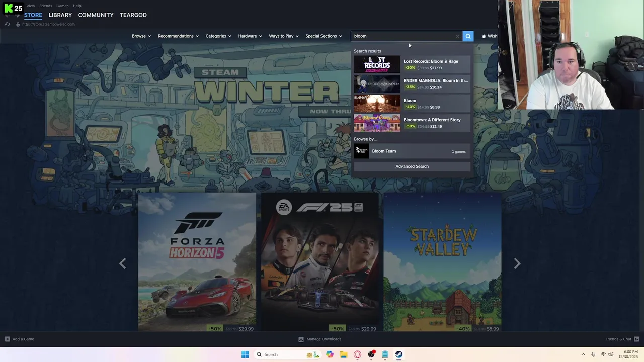This screenshot has height=362, width=644.
Task: Click the Lost Records result thumbnail
Action: tap(377, 64)
